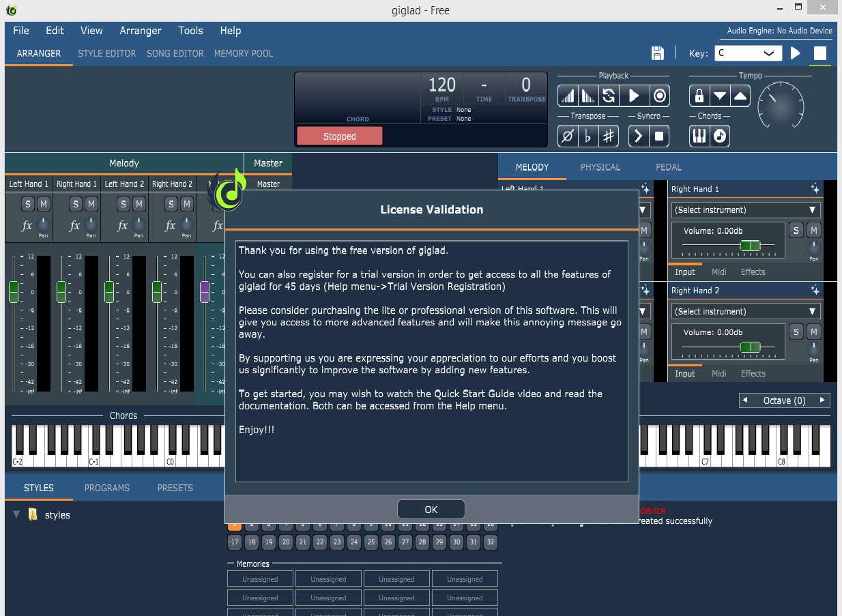The width and height of the screenshot is (842, 616).
Task: Click the Right Hand 1 panel sparkle icon
Action: (815, 189)
